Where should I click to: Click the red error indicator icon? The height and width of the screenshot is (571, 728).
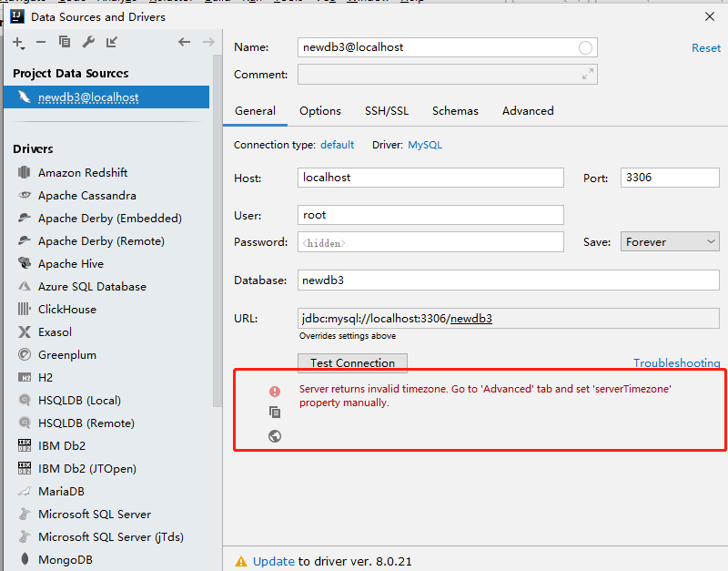coord(275,392)
